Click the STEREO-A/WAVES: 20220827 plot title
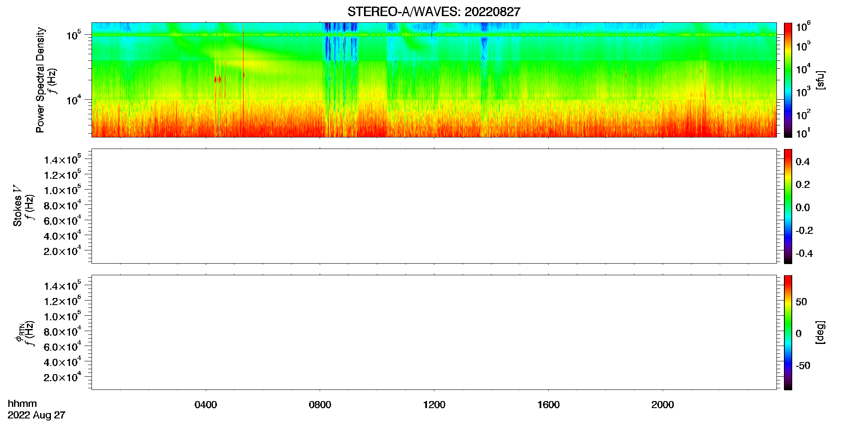Image resolution: width=868 pixels, height=447 pixels. [x=434, y=12]
